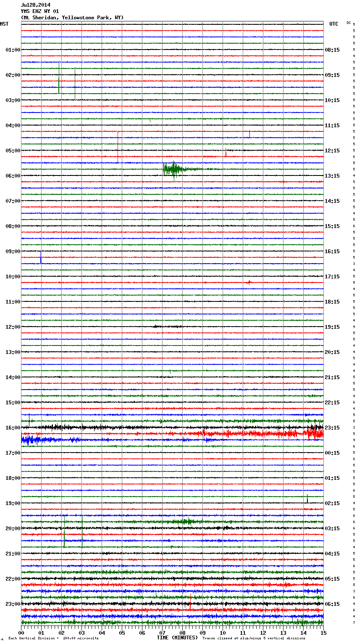
Task: Click the Jul28,2014 date label
Action: (x=35, y=5)
